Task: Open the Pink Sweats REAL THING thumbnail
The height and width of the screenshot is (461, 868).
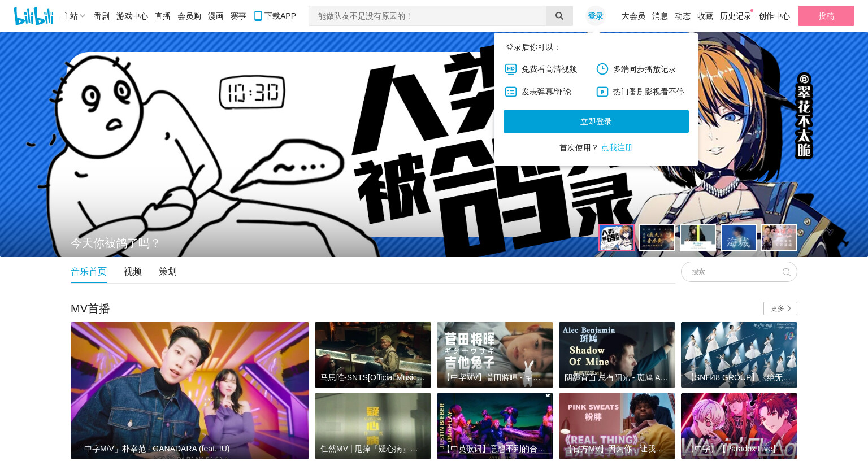Action: click(x=617, y=426)
